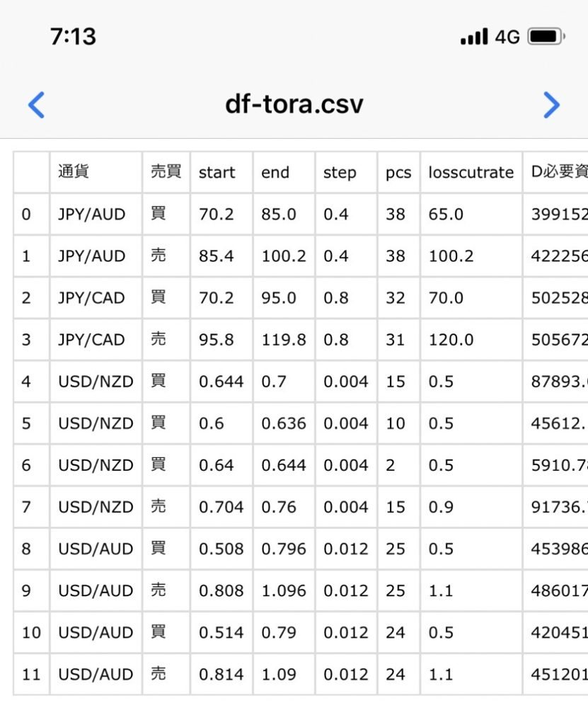588x725 pixels.
Task: Select the JPY/CAD cell in row 3
Action: click(x=91, y=340)
